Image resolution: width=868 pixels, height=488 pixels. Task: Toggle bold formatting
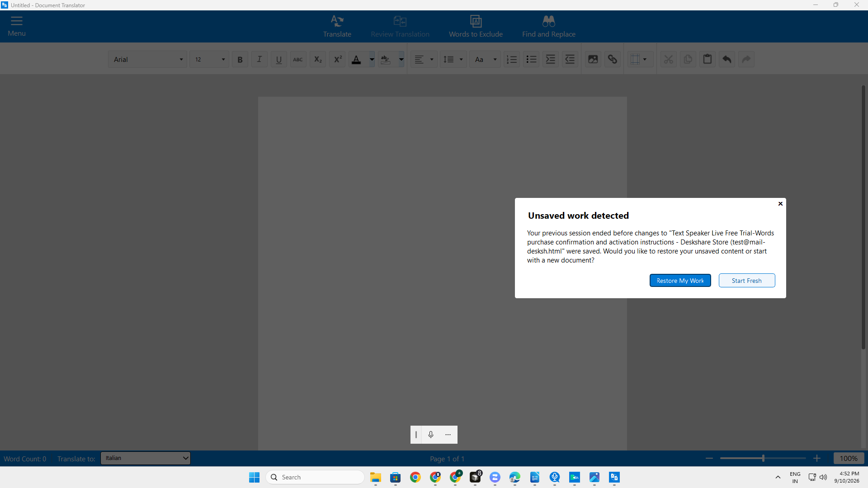click(240, 59)
